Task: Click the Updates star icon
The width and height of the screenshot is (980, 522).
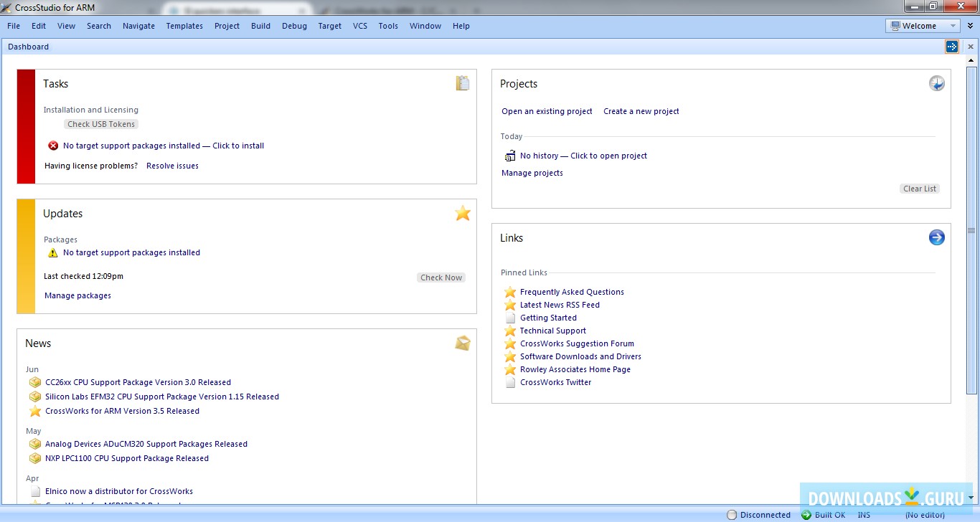Action: pos(463,213)
